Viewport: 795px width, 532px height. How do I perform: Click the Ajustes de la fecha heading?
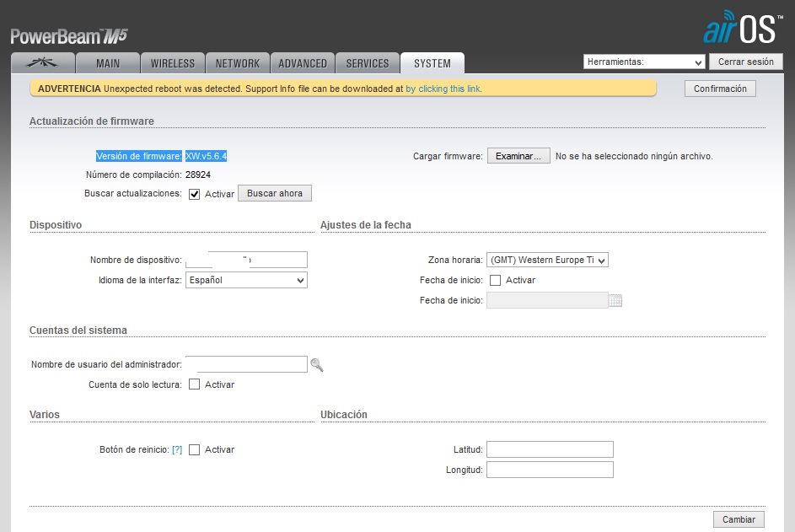[x=366, y=224]
